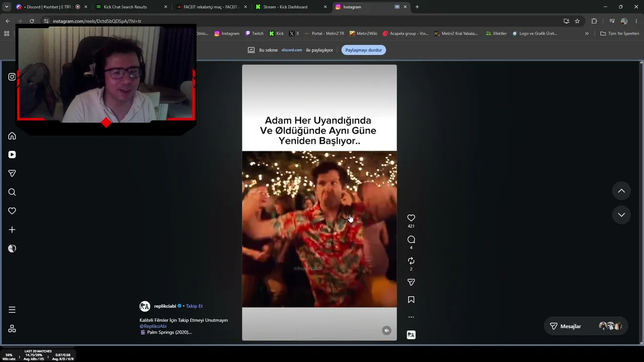This screenshot has height=362, width=644.
Task: Open Instagram search from the sidebar
Action: (x=12, y=192)
